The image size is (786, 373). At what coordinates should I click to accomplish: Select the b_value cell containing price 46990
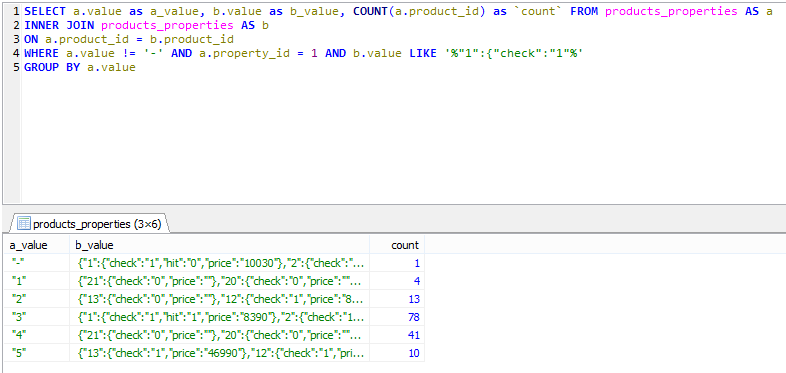(220, 353)
